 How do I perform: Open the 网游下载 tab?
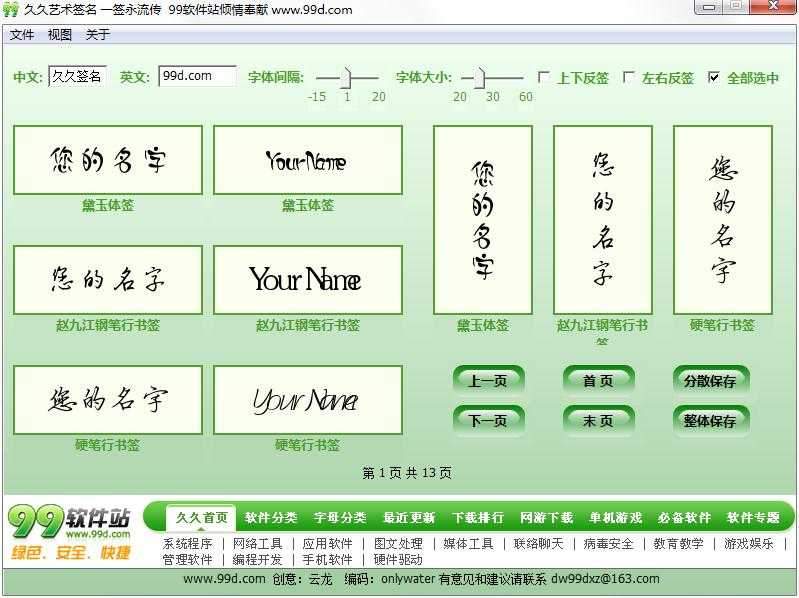point(547,518)
